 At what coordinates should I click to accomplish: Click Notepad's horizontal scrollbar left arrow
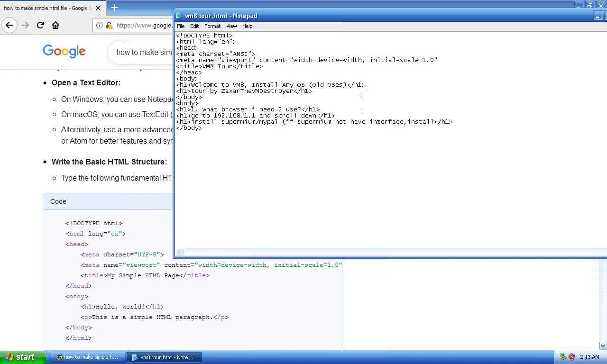click(179, 252)
